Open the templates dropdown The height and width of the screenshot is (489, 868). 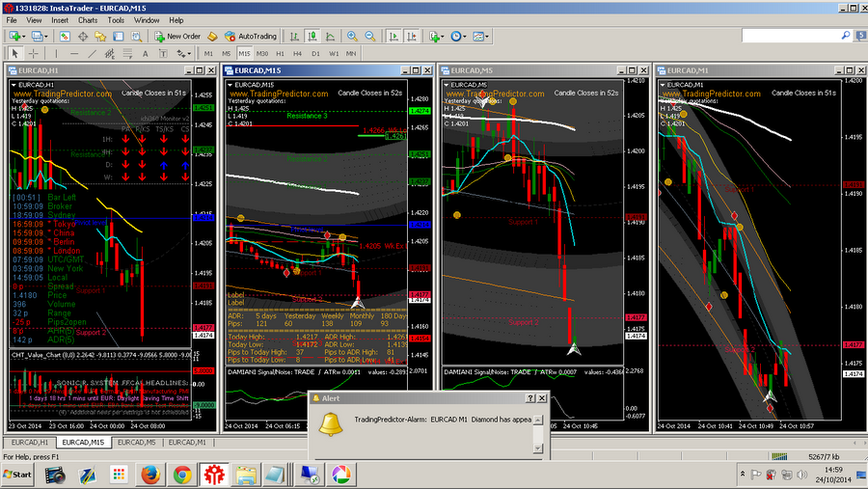pyautogui.click(x=480, y=36)
